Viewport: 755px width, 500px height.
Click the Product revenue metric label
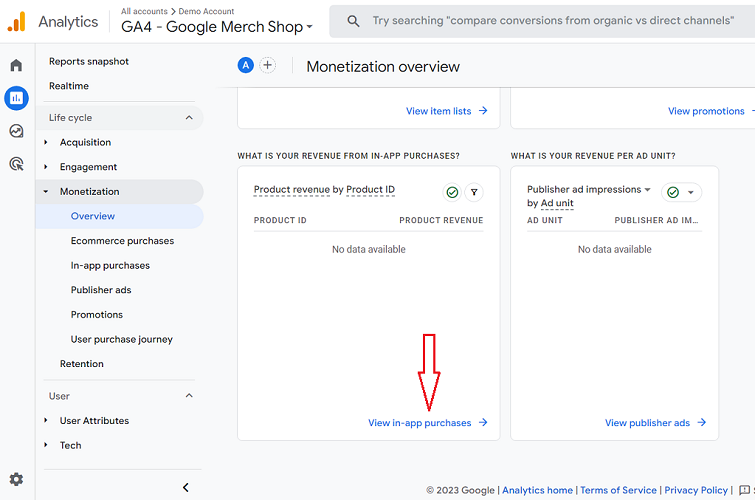pos(292,189)
